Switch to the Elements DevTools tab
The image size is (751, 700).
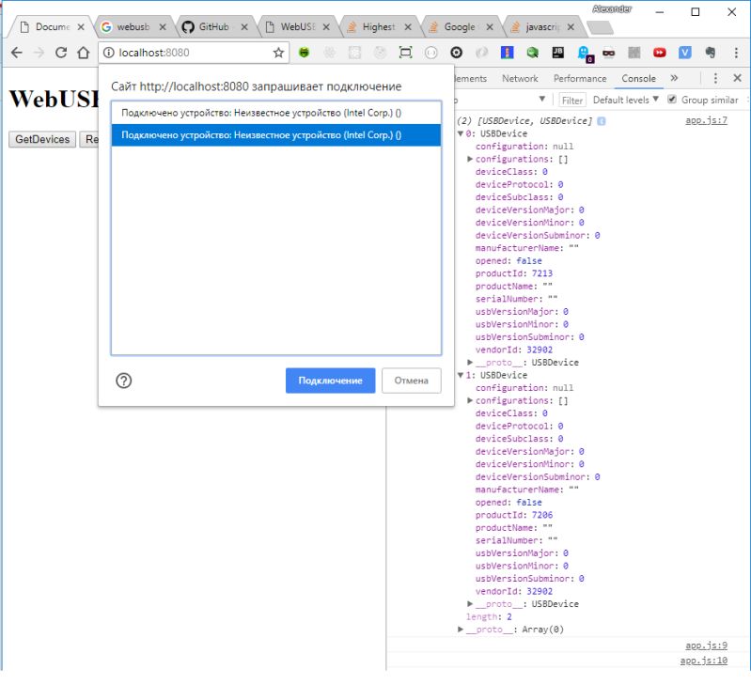[470, 79]
